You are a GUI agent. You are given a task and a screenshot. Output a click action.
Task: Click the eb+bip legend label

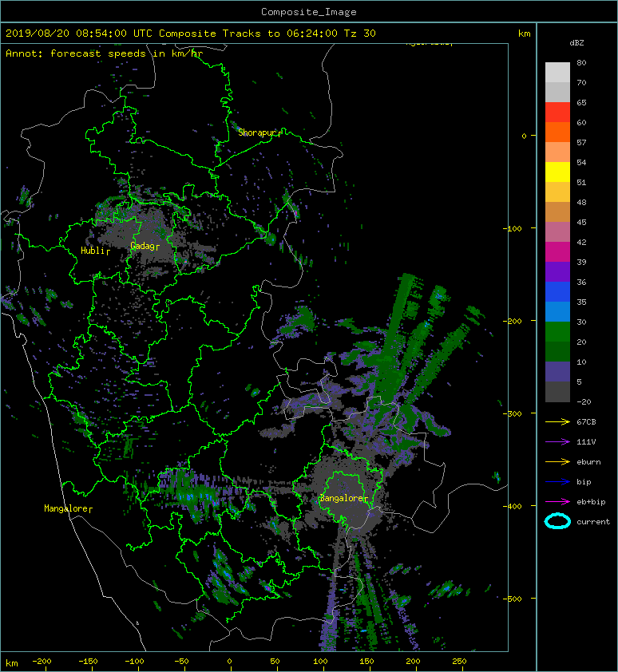pyautogui.click(x=591, y=502)
